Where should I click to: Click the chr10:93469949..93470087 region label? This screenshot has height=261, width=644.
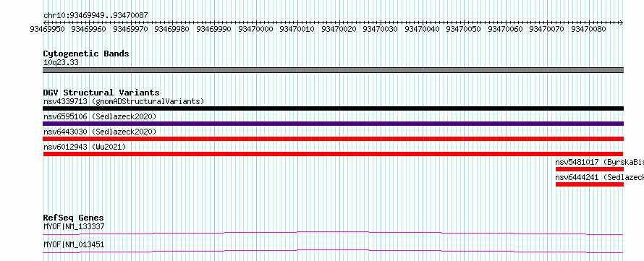tap(96, 16)
